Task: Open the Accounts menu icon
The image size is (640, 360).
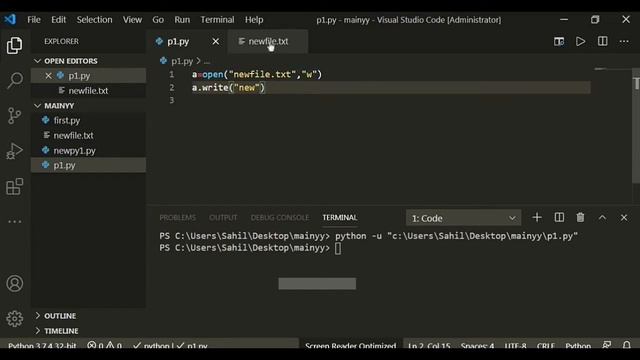Action: pyautogui.click(x=15, y=283)
